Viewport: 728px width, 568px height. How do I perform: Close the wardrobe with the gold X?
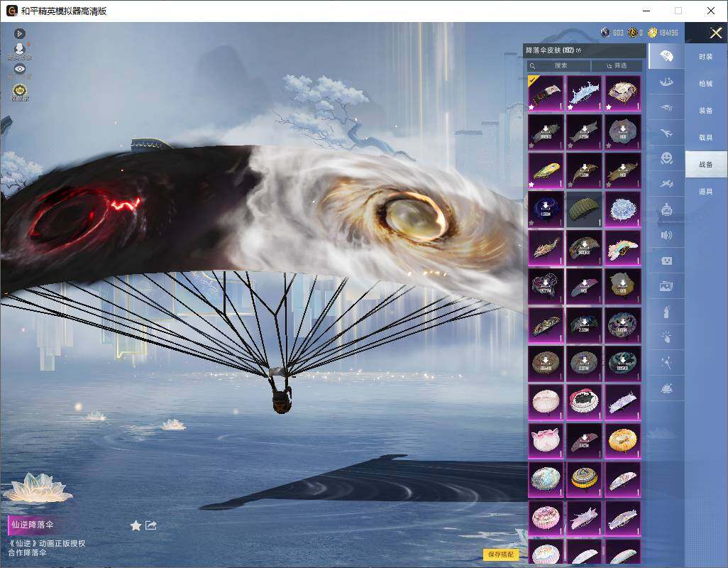pos(715,33)
